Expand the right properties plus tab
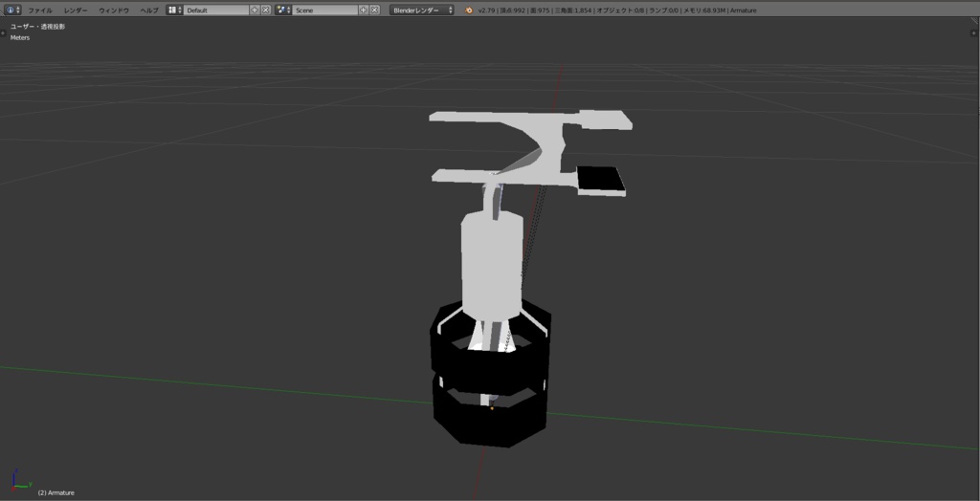Viewport: 980px width, 501px height. coord(975,33)
